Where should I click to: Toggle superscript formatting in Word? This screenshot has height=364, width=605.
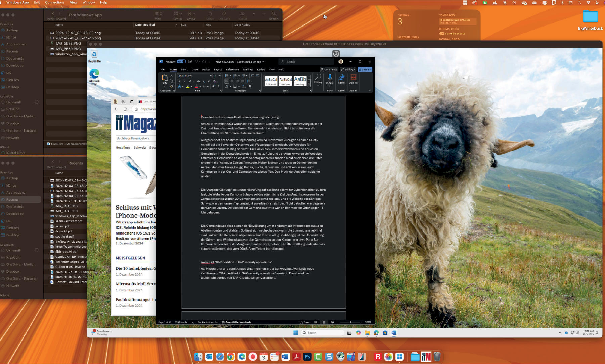209,81
